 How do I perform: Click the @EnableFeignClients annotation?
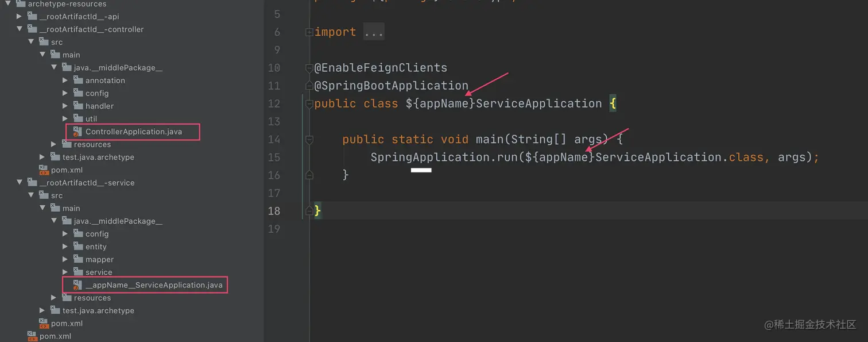381,68
